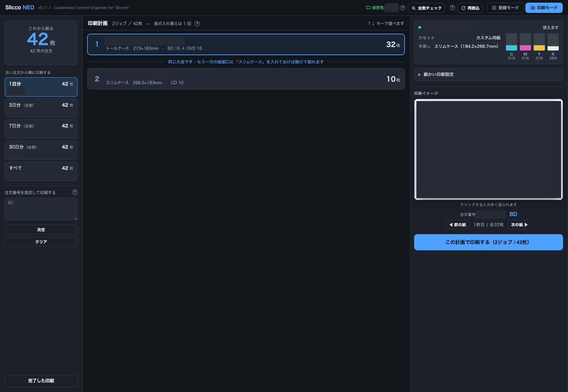Select the すべて range option
Image resolution: width=568 pixels, height=392 pixels.
[41, 171]
